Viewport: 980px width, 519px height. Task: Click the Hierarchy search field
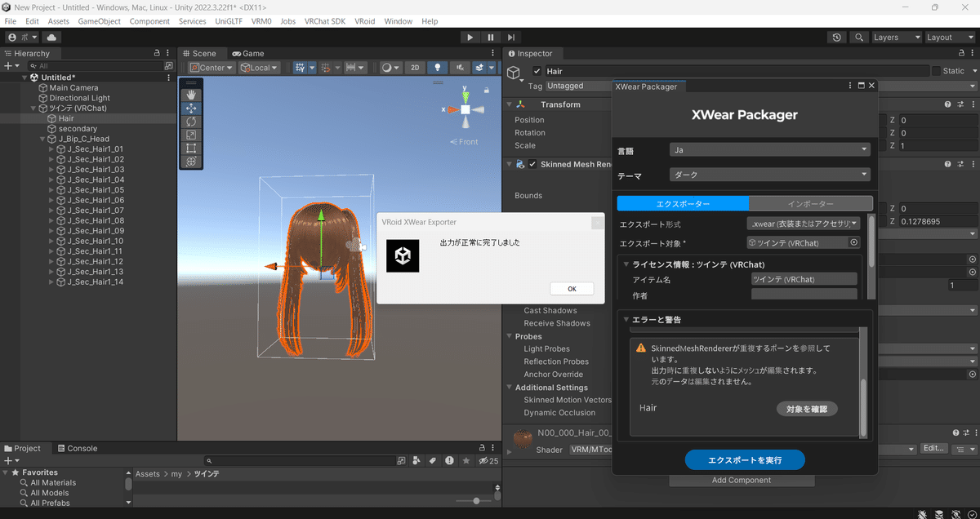point(95,66)
